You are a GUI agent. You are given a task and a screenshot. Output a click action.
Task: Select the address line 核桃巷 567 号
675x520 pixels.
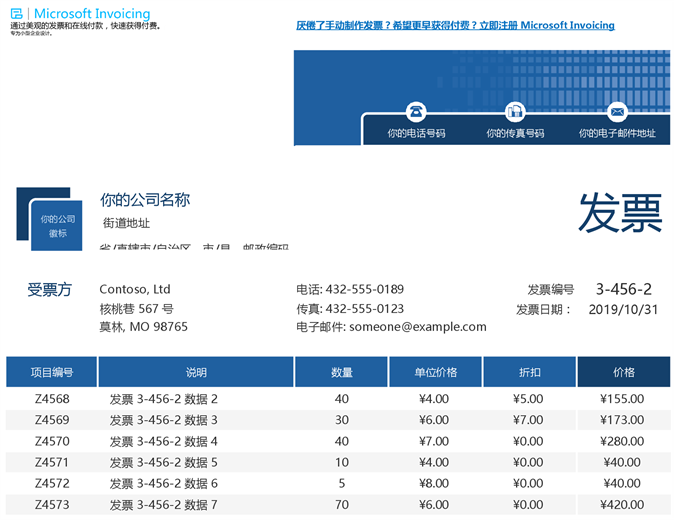tap(137, 309)
